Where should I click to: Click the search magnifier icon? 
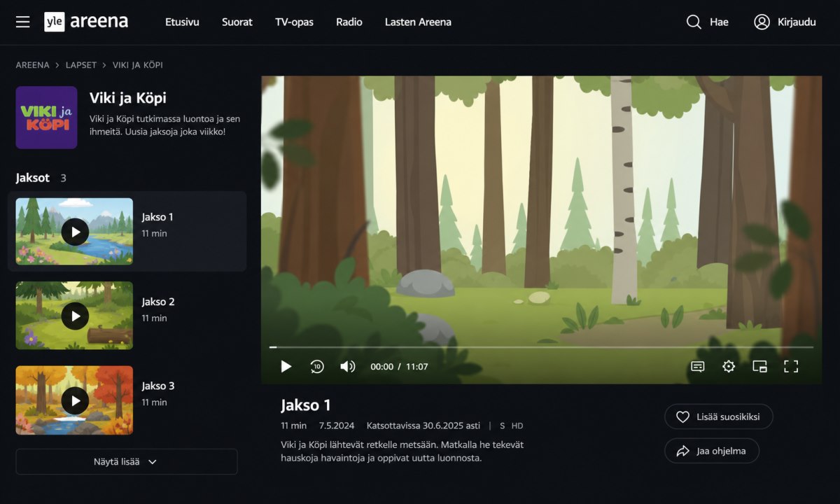coord(694,22)
